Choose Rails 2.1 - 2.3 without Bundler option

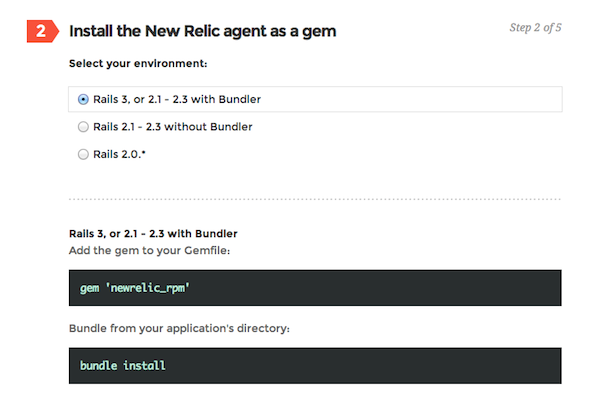point(83,127)
